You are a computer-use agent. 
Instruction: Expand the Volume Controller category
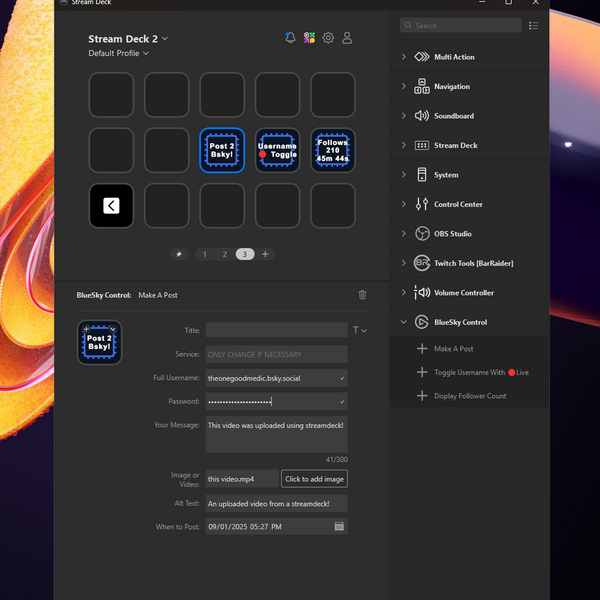(x=404, y=293)
